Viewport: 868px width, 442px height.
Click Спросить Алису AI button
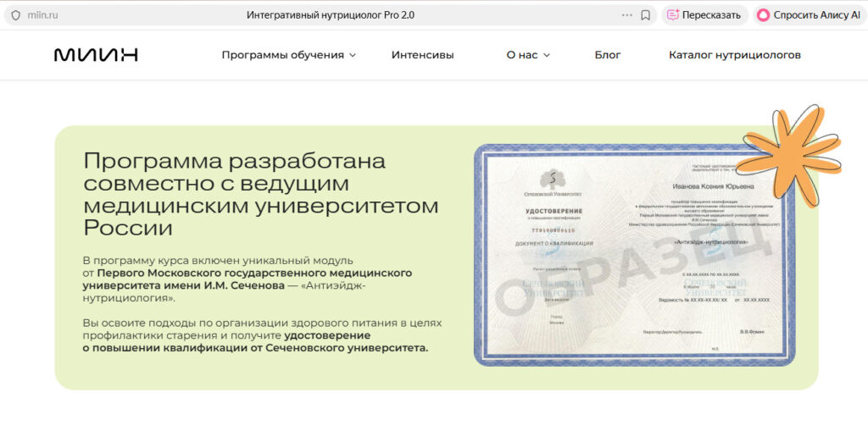(810, 15)
